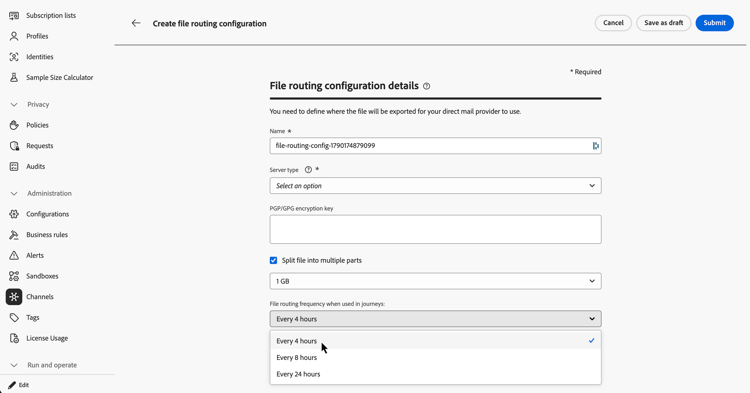
Task: Click the Audits icon in sidebar
Action: 14,166
